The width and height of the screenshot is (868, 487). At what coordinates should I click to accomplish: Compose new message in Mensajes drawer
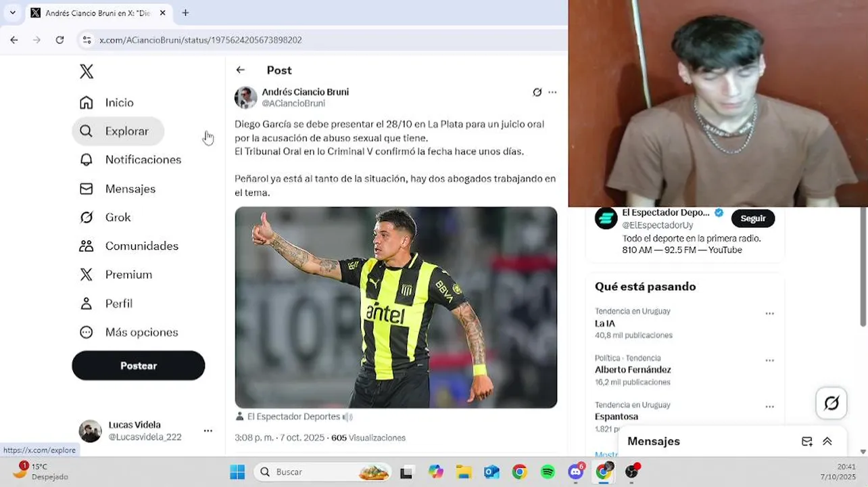coord(806,441)
